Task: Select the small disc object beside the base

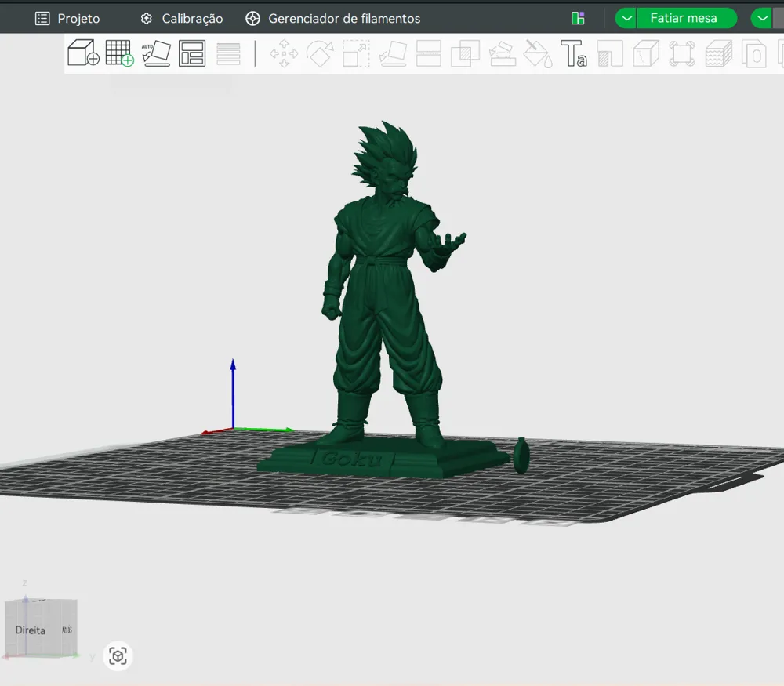Action: [x=521, y=455]
